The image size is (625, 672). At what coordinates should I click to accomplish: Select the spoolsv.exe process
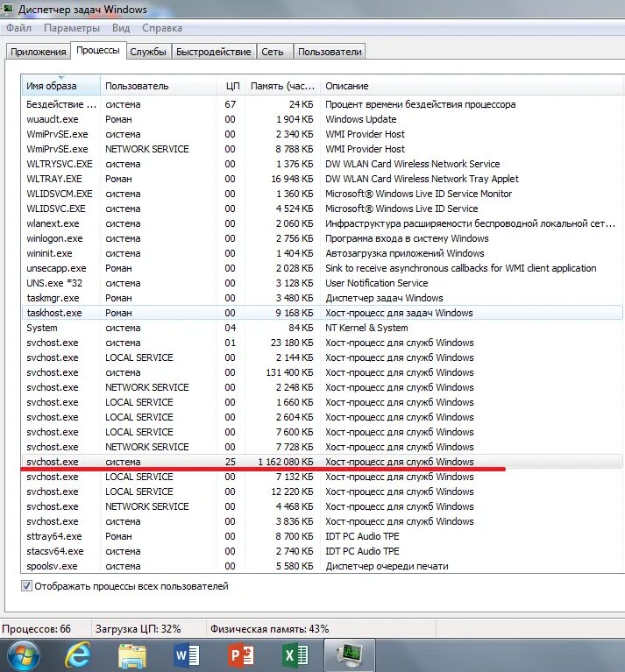(322, 566)
